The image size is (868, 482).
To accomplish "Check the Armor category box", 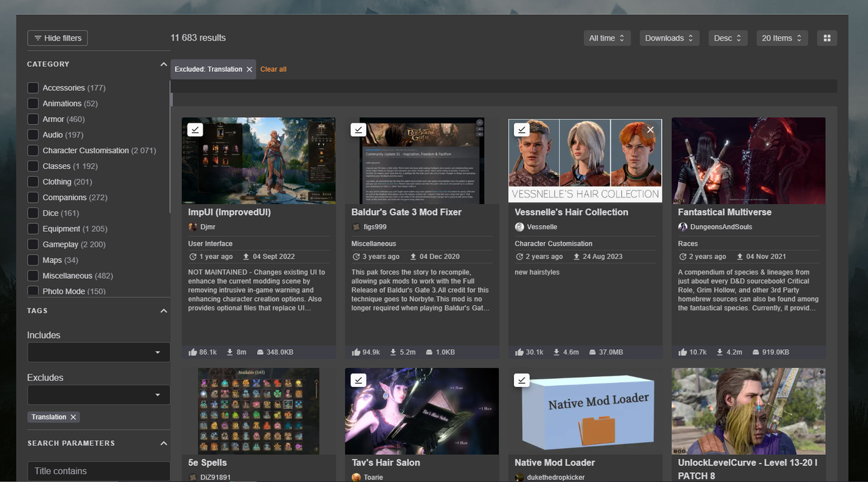I will click(x=33, y=119).
